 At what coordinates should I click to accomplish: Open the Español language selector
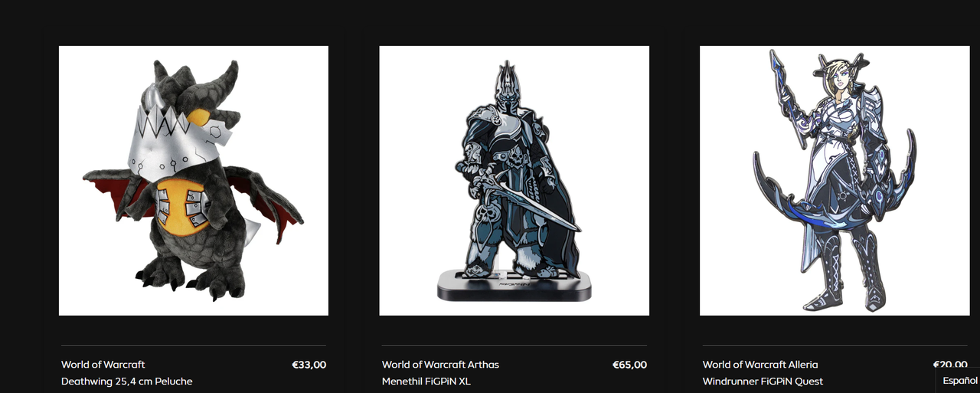click(x=959, y=381)
